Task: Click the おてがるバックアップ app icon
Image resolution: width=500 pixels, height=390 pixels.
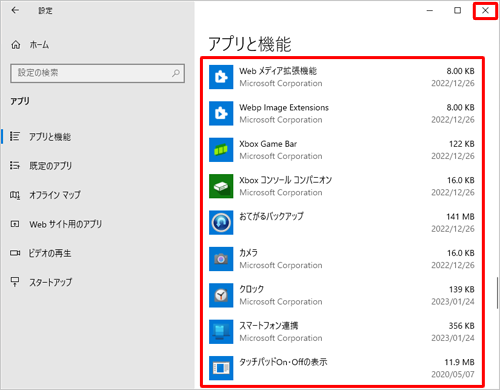Action: [x=221, y=222]
